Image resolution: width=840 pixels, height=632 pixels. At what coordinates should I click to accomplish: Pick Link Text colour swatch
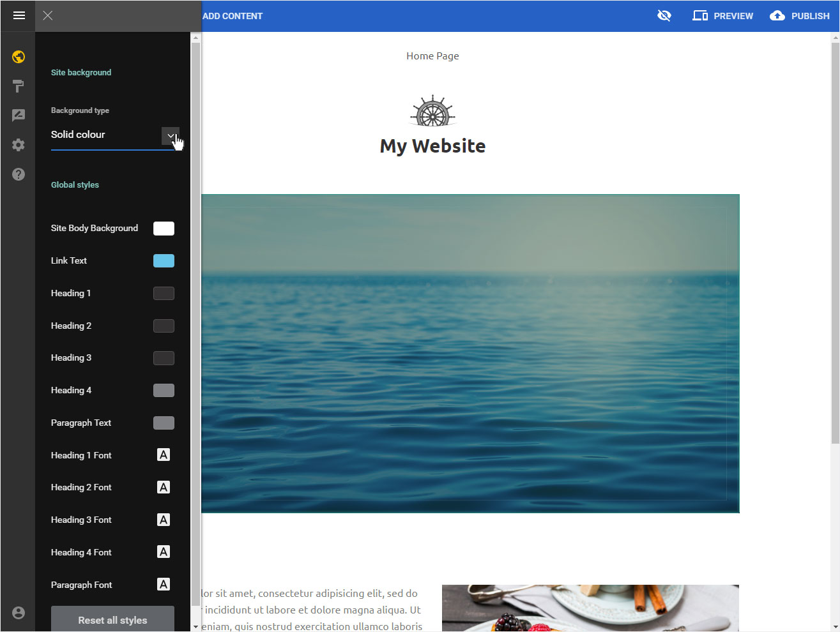click(164, 260)
